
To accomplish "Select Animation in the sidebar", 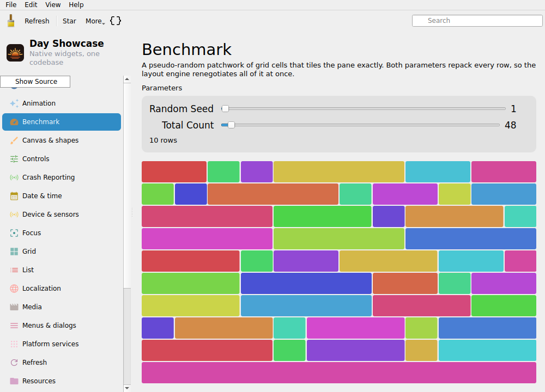I will pos(62,103).
